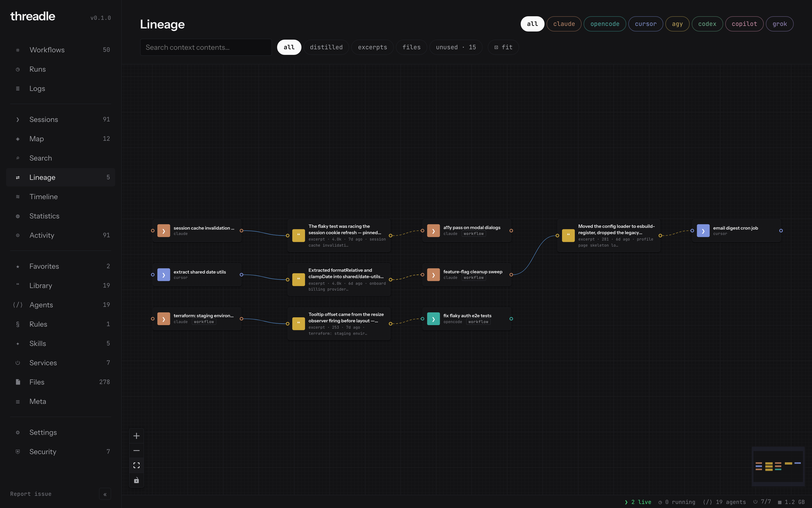Click the terraform staging environ node icon

163,319
